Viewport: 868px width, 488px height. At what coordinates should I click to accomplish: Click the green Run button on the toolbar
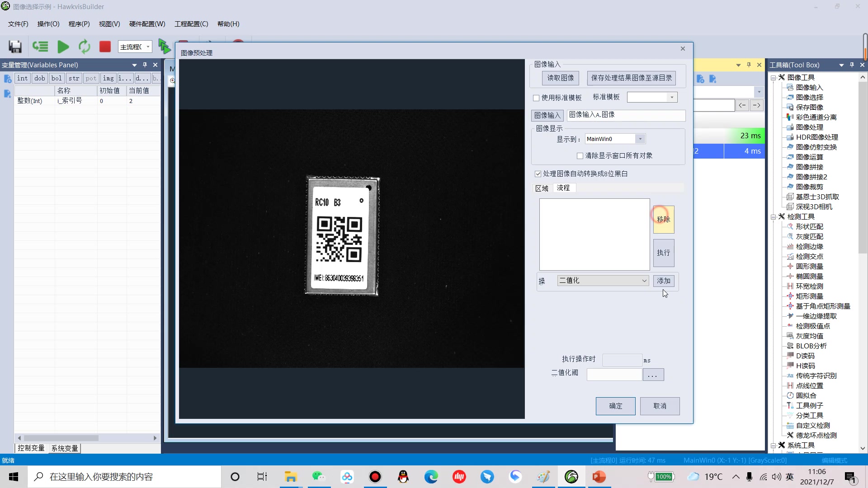(x=63, y=47)
